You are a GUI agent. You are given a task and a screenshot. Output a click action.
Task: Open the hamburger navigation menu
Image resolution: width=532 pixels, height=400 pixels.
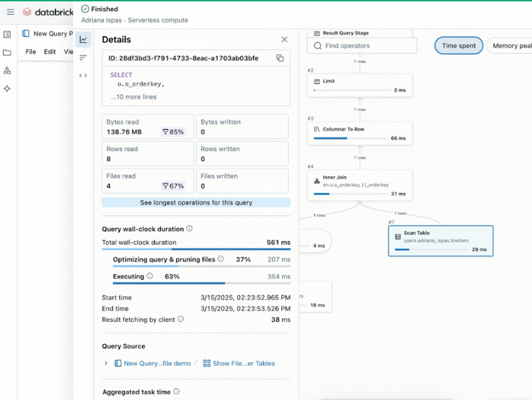[x=10, y=12]
